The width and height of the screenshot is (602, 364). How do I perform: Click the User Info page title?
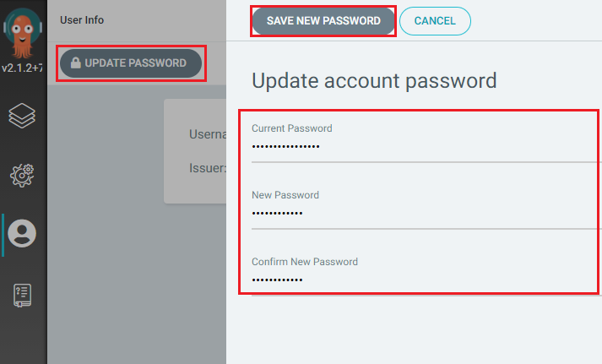(82, 19)
